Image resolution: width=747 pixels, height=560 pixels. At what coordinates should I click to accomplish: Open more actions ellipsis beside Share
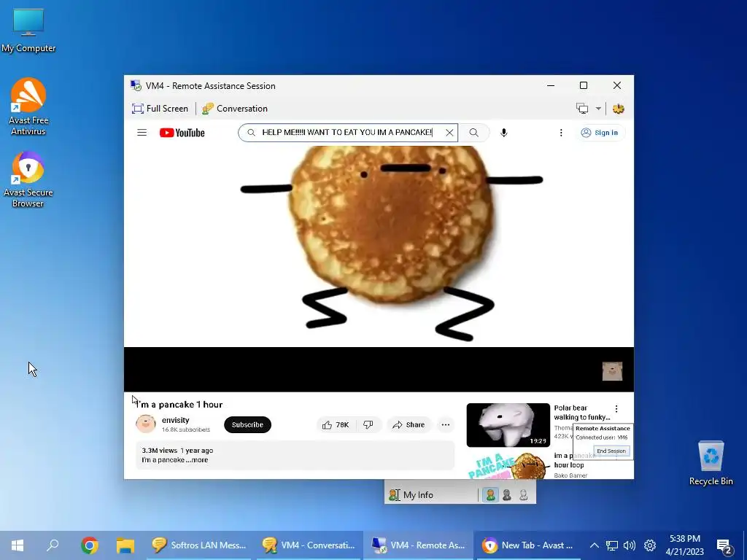pos(446,425)
